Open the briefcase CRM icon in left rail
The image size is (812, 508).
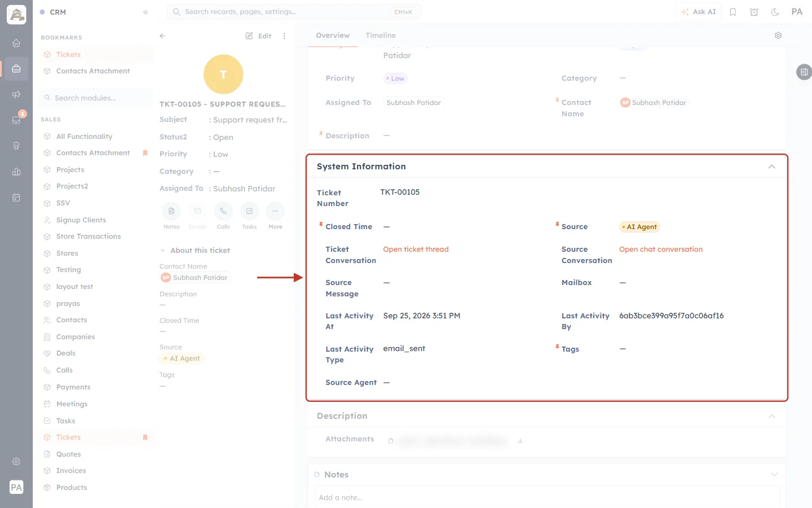(16, 69)
